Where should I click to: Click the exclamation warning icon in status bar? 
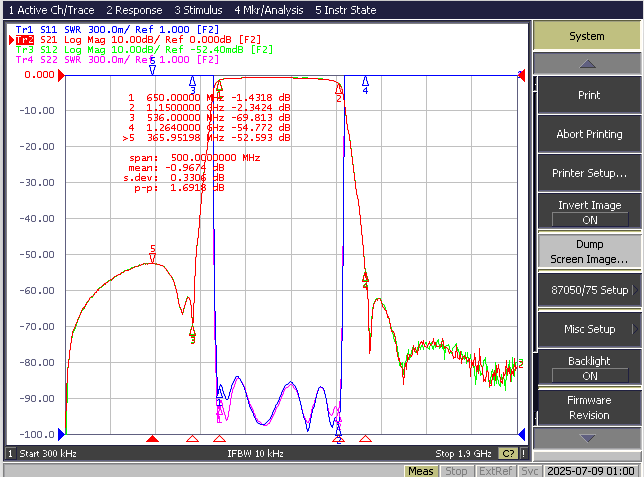(x=524, y=454)
